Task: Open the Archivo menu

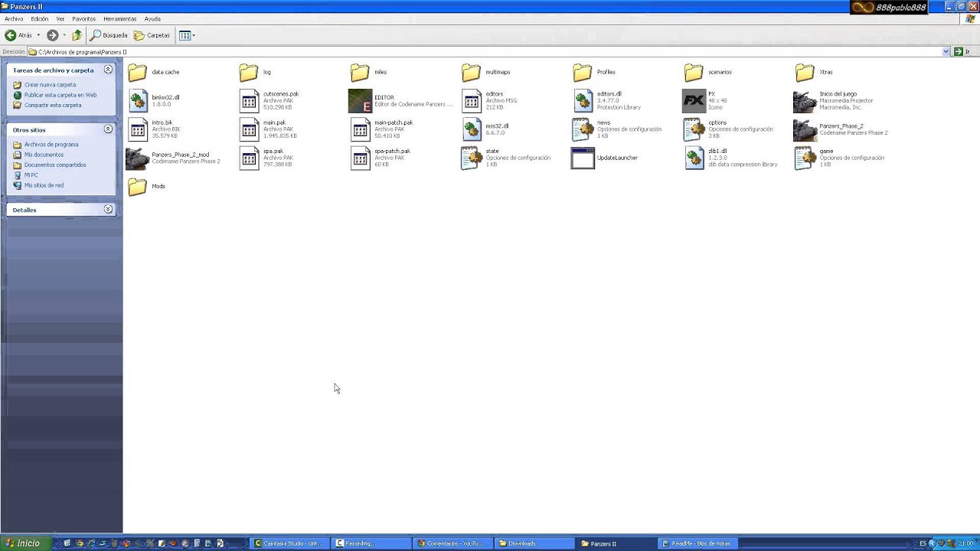Action: point(14,19)
